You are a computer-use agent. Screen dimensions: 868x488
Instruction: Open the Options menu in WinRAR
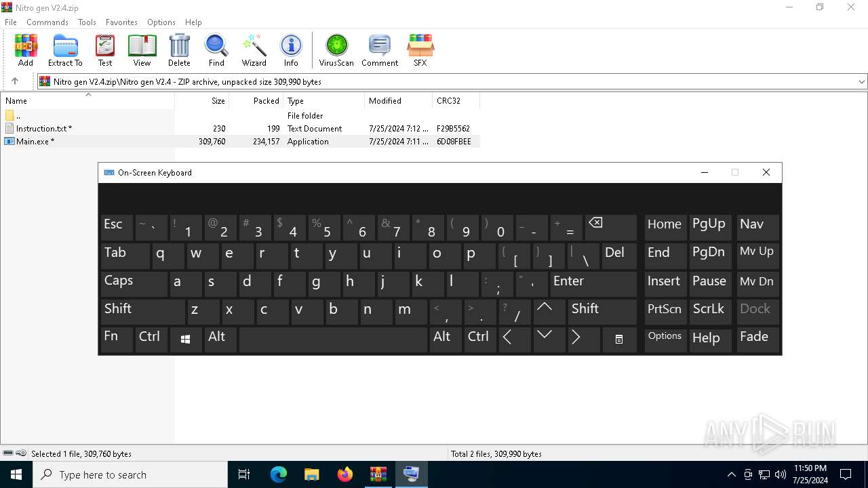[161, 22]
